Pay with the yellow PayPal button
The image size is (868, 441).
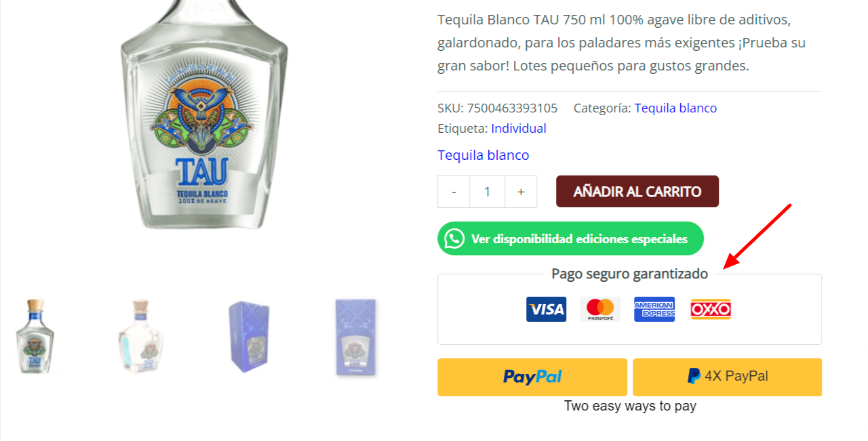(532, 377)
